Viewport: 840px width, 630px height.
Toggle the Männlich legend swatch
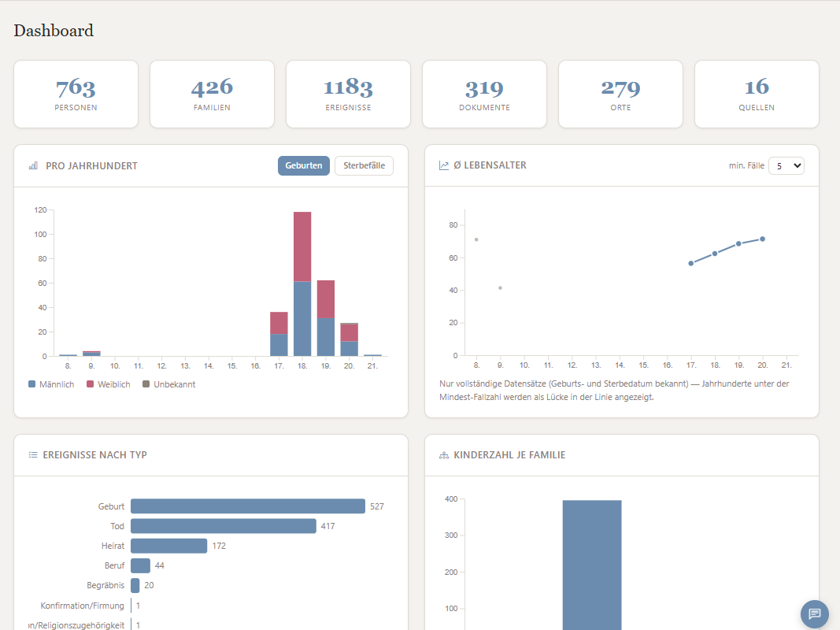pyautogui.click(x=32, y=384)
